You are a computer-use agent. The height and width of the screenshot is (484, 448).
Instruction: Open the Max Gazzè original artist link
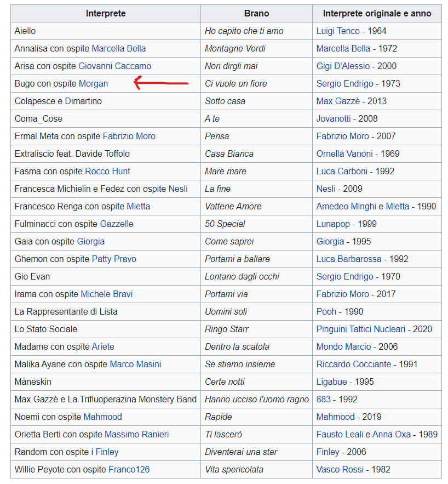[338, 101]
